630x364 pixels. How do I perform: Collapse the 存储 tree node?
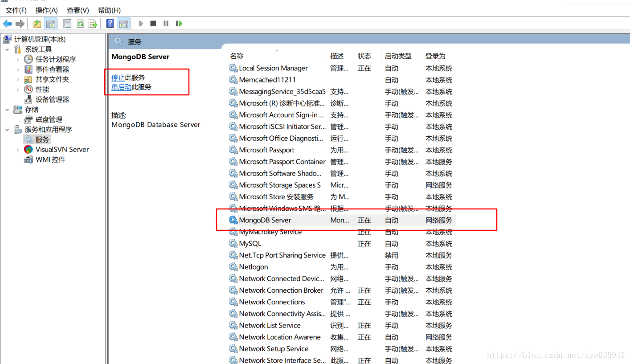[x=7, y=110]
